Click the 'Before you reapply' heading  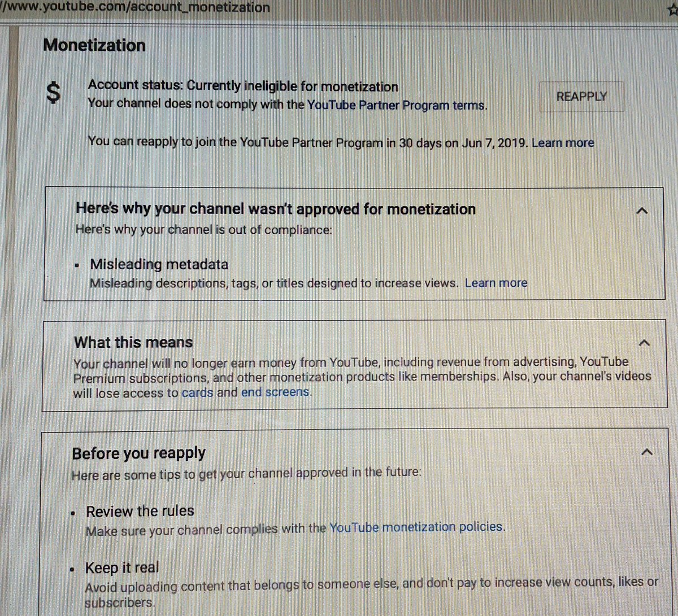click(138, 453)
